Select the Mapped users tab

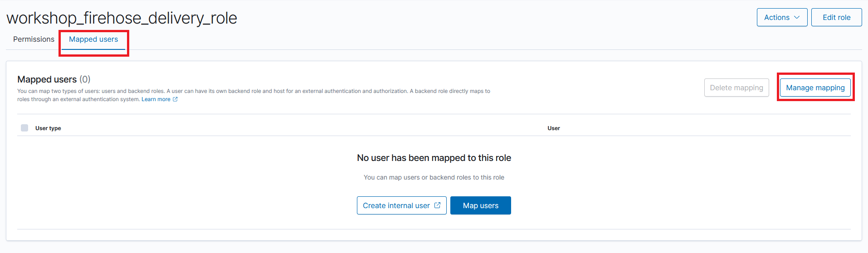(x=93, y=39)
